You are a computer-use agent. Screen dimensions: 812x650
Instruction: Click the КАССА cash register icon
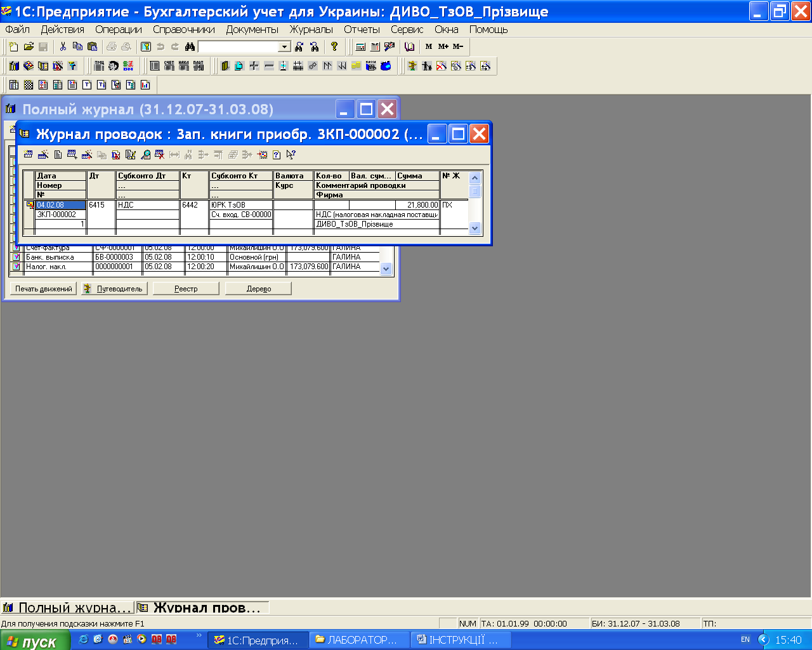click(371, 65)
